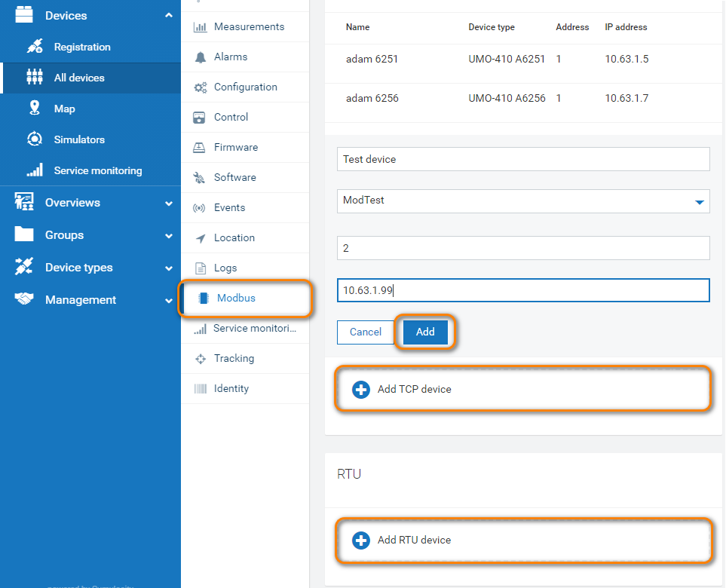The width and height of the screenshot is (726, 588).
Task: Click the Logs document icon
Action: point(201,268)
